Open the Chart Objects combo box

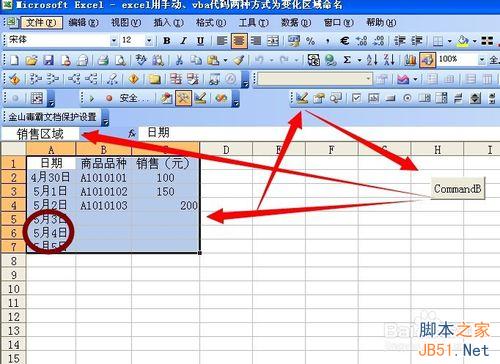tap(314, 79)
